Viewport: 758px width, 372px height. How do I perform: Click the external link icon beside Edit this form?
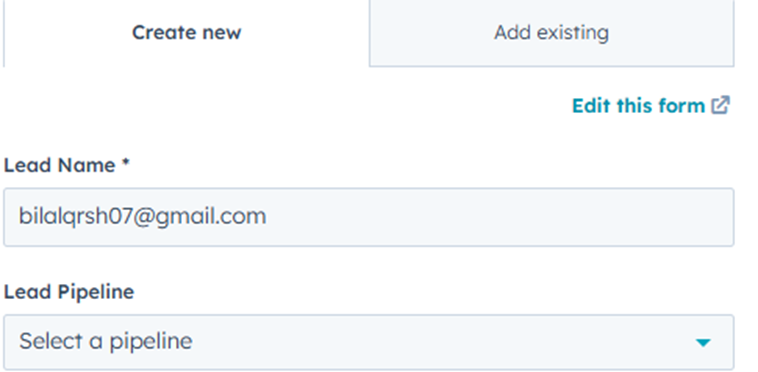point(720,105)
